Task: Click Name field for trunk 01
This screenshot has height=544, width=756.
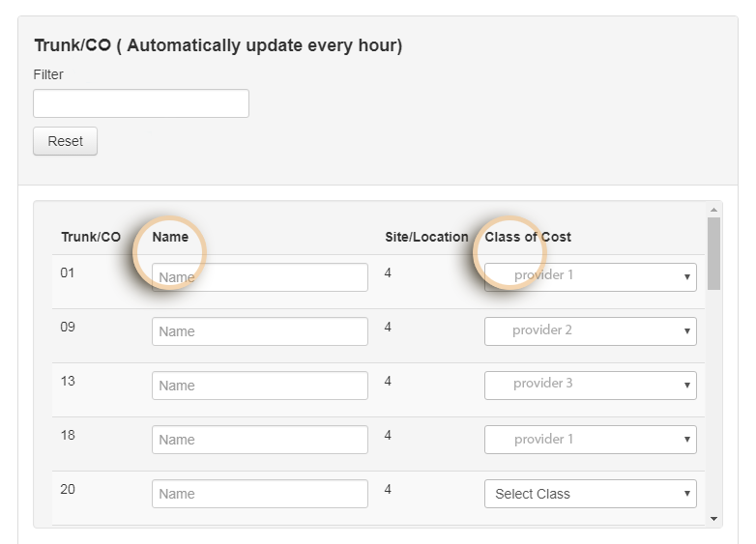Action: pyautogui.click(x=259, y=277)
